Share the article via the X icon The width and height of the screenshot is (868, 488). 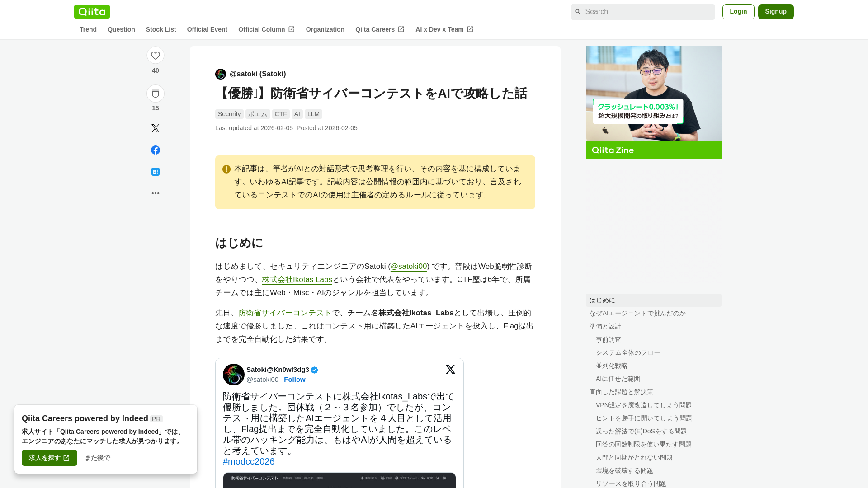pyautogui.click(x=156, y=128)
